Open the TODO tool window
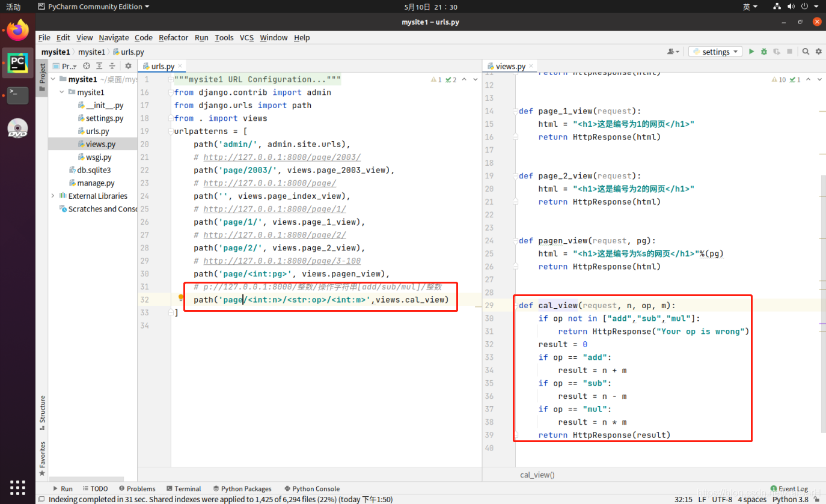 pos(95,488)
